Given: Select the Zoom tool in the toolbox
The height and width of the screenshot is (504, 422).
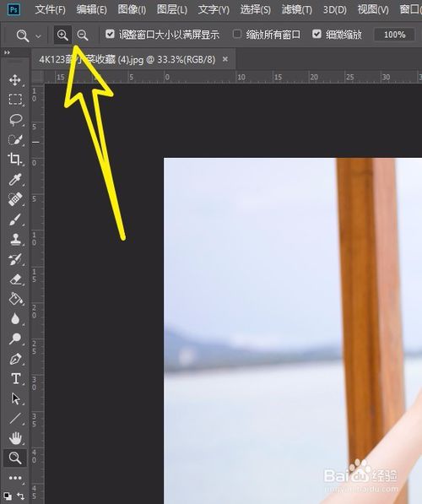Looking at the screenshot, I should pyautogui.click(x=15, y=458).
